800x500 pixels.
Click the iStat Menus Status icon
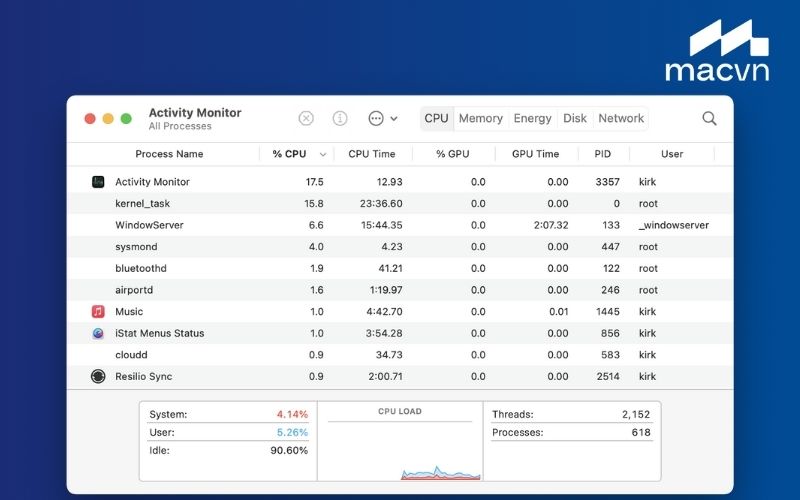(x=98, y=333)
